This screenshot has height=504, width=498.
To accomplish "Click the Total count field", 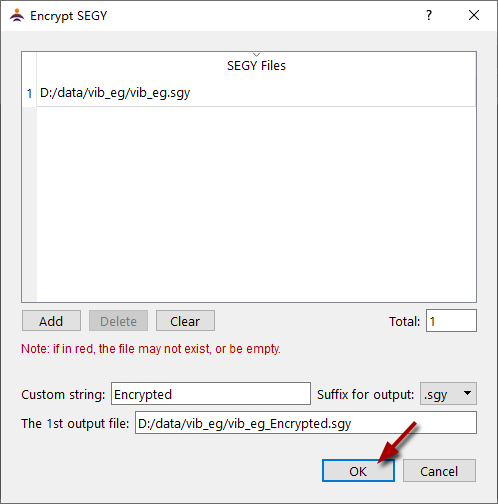I will 451,321.
